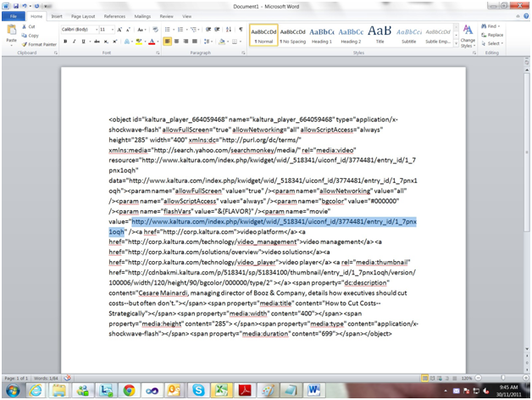The height and width of the screenshot is (400, 532).
Task: Apply the Heading 1 style
Action: (321, 34)
